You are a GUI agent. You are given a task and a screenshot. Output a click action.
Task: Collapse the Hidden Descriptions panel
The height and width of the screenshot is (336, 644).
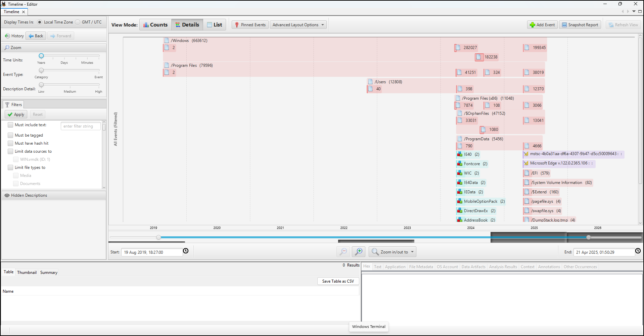[x=54, y=195]
